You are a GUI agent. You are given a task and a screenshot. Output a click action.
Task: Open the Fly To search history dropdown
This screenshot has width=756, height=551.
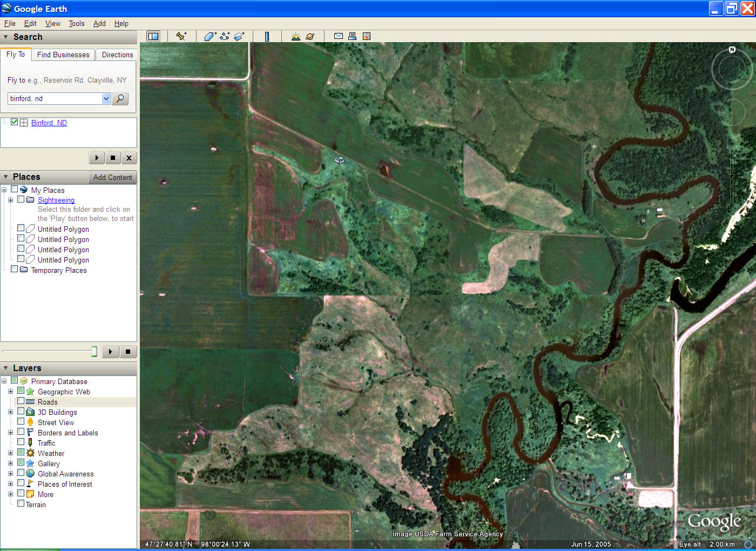[x=106, y=98]
